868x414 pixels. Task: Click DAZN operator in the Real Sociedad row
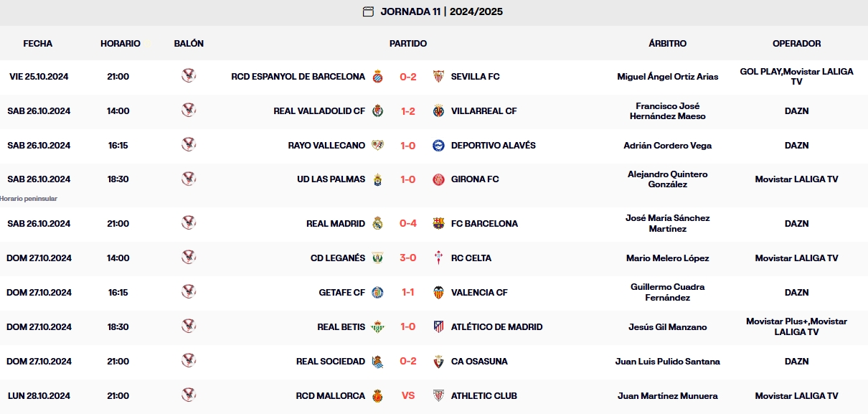tap(798, 362)
